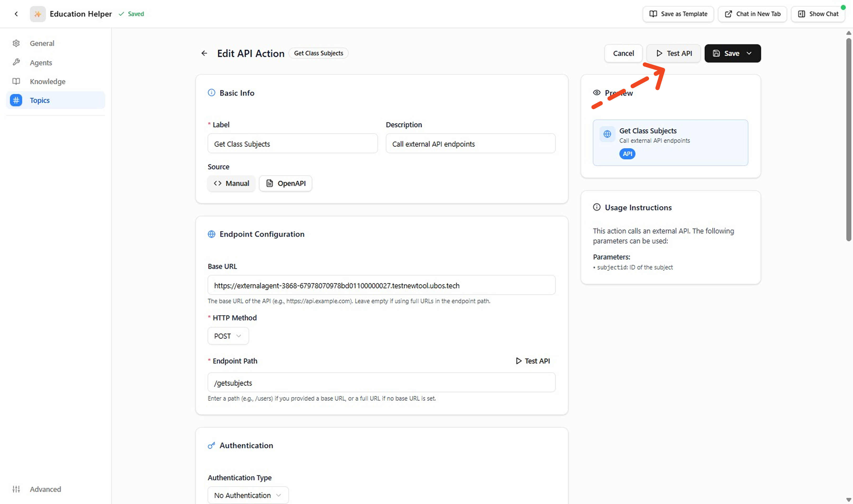Image resolution: width=853 pixels, height=504 pixels.
Task: Click the Advanced sliders icon in the sidebar
Action: 16,489
